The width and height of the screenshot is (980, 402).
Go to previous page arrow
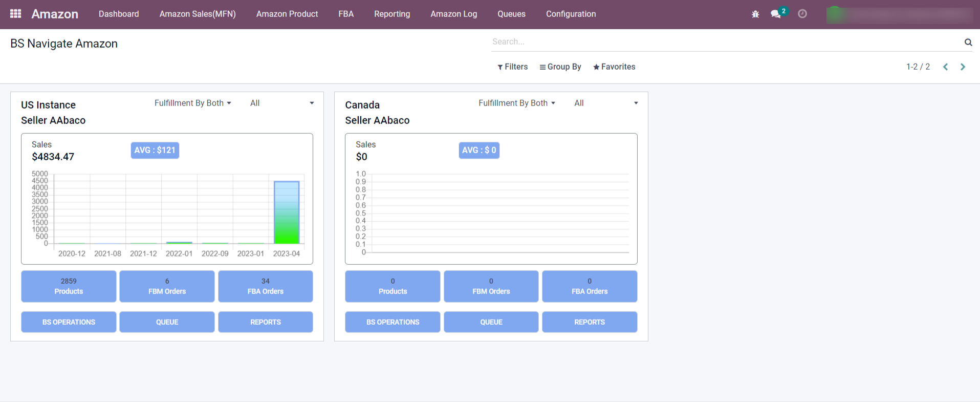(x=946, y=67)
